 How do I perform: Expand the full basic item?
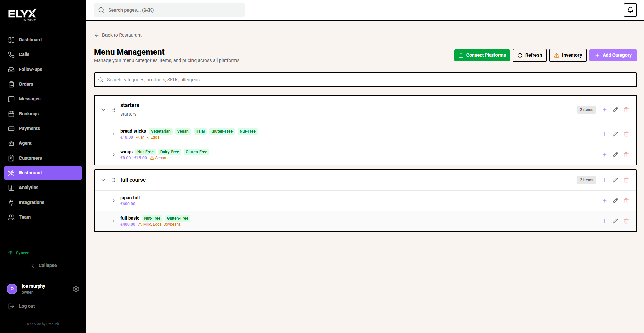coord(114,221)
